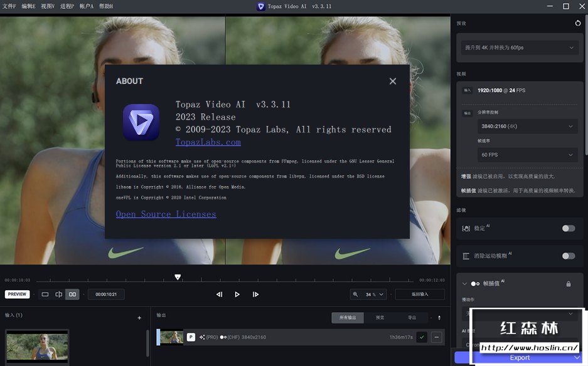Click the stabilization filter icon
This screenshot has height=366, width=588.
466,228
